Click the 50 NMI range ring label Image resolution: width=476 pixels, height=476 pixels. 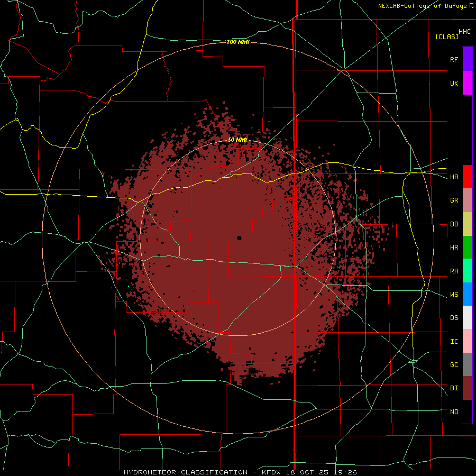coord(237,140)
